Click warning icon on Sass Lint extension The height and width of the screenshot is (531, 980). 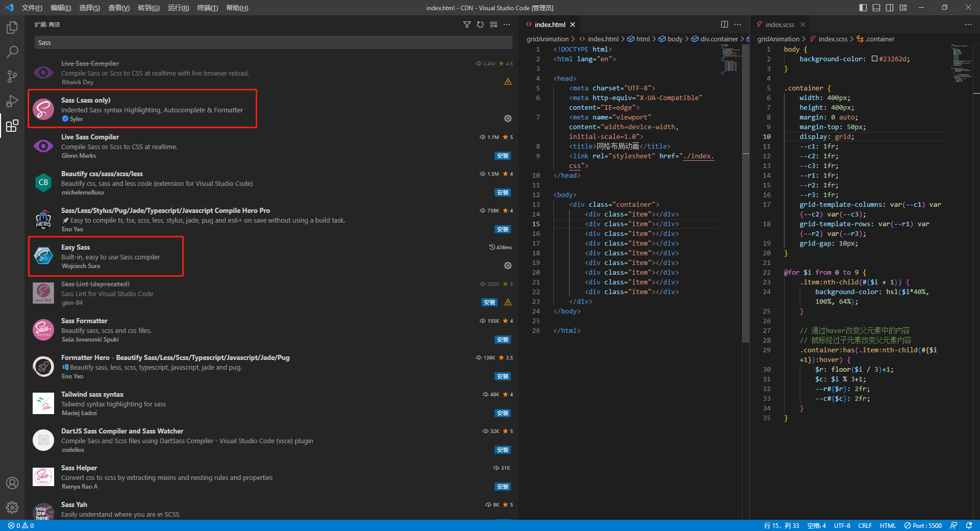tap(508, 302)
